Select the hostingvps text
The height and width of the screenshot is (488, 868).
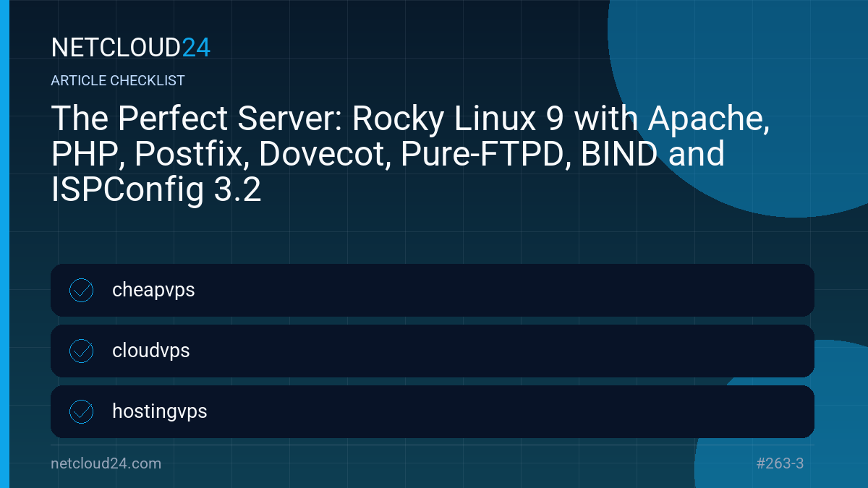[160, 412]
